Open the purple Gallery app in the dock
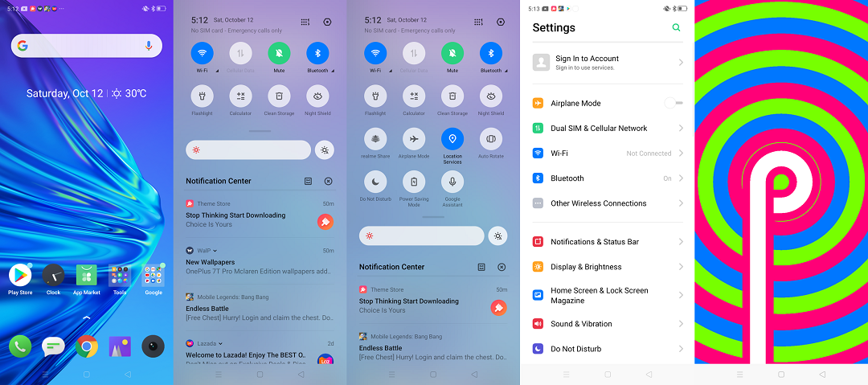868x385 pixels. point(120,346)
